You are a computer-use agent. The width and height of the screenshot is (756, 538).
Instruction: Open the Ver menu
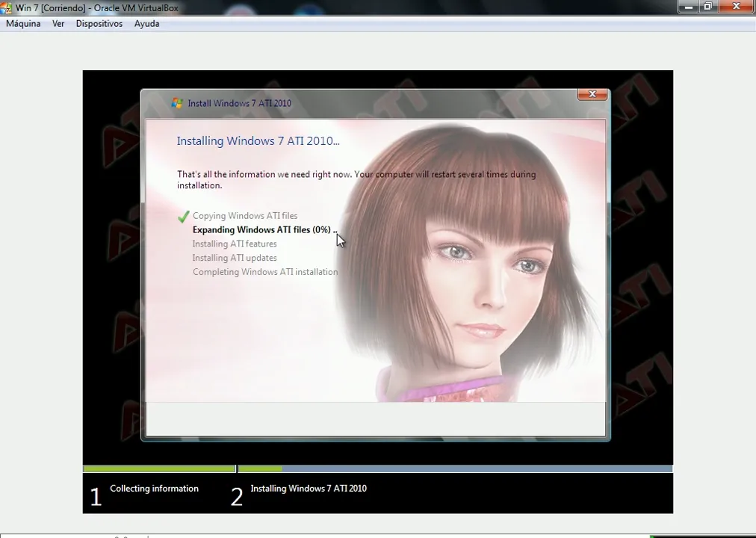click(x=58, y=24)
